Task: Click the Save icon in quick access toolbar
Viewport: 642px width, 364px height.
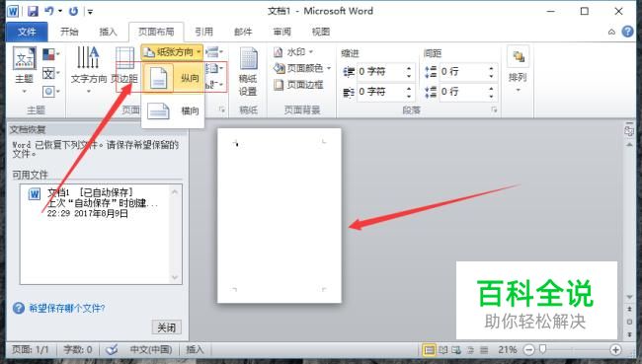Action: tap(33, 11)
